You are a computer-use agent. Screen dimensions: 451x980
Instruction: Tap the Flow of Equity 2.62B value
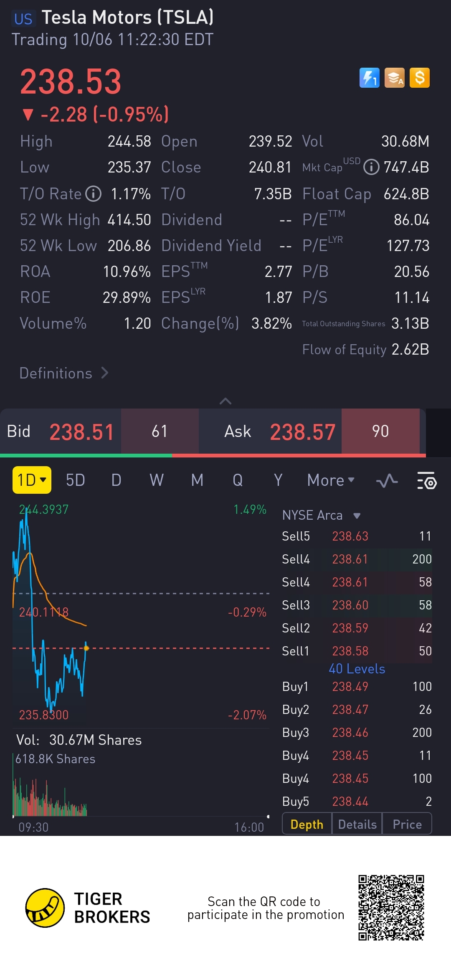pos(410,349)
